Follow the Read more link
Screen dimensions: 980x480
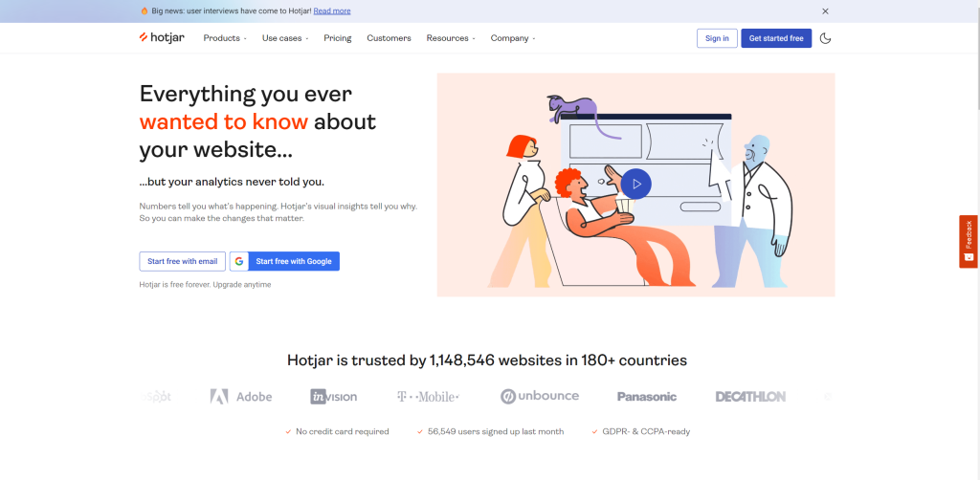point(332,11)
